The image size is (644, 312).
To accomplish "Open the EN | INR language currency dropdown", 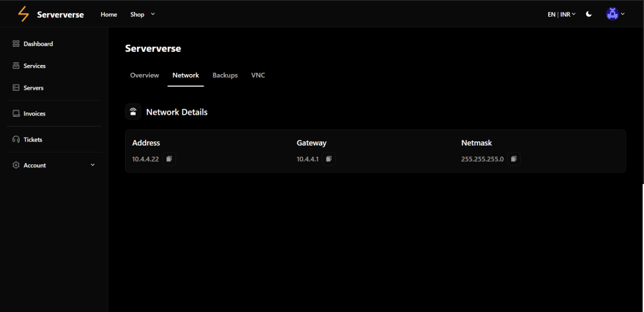I will [x=561, y=15].
